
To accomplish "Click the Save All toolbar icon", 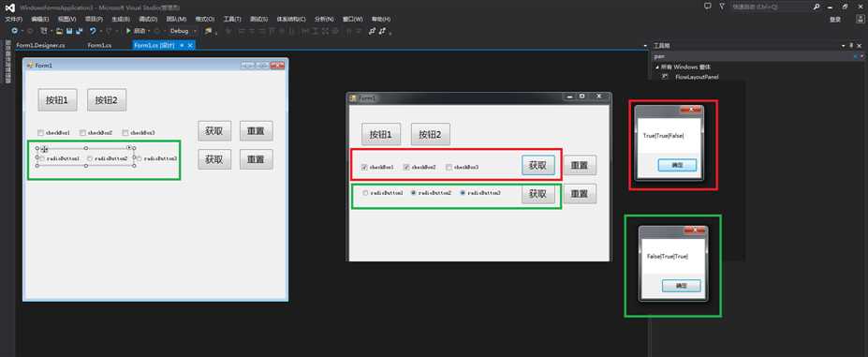I will 80,31.
